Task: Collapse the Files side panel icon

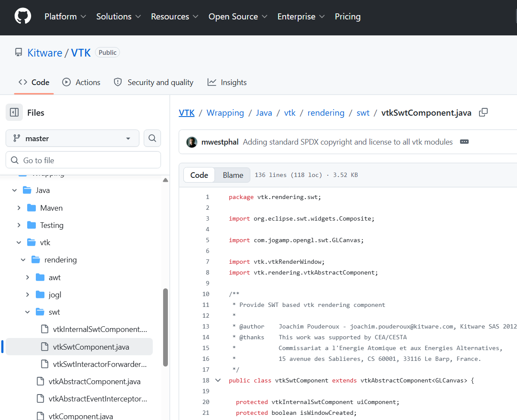Action: pos(14,113)
